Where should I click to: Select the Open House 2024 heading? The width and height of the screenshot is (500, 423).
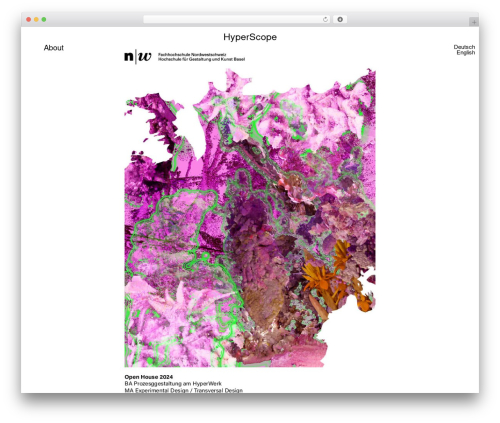[x=149, y=377]
